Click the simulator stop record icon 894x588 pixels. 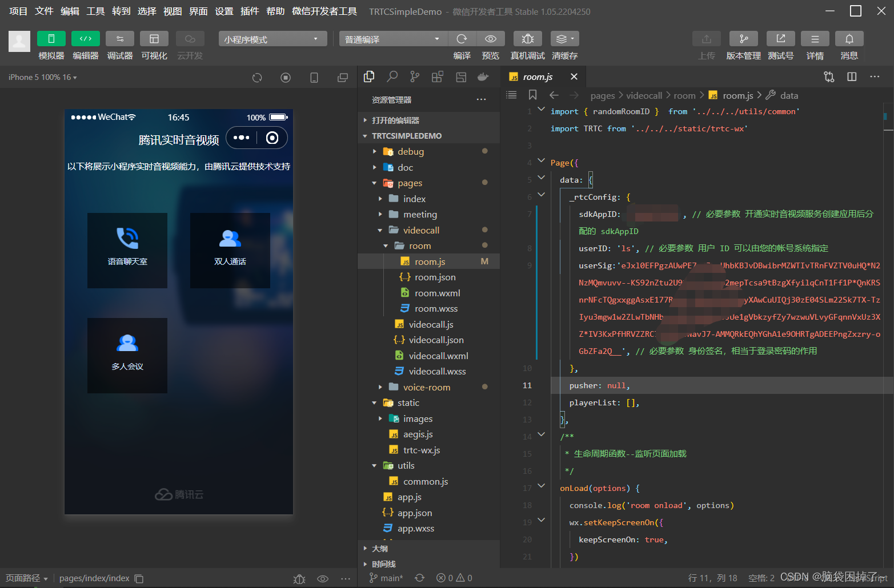[286, 78]
